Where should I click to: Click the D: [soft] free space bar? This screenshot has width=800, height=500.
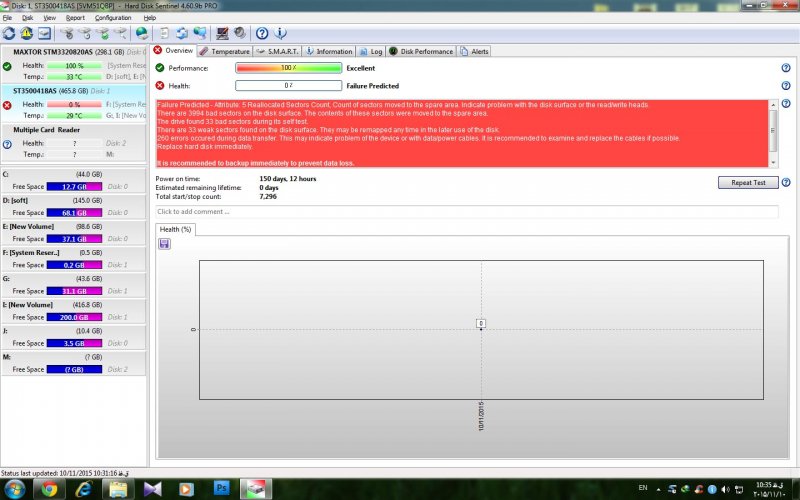(74, 213)
